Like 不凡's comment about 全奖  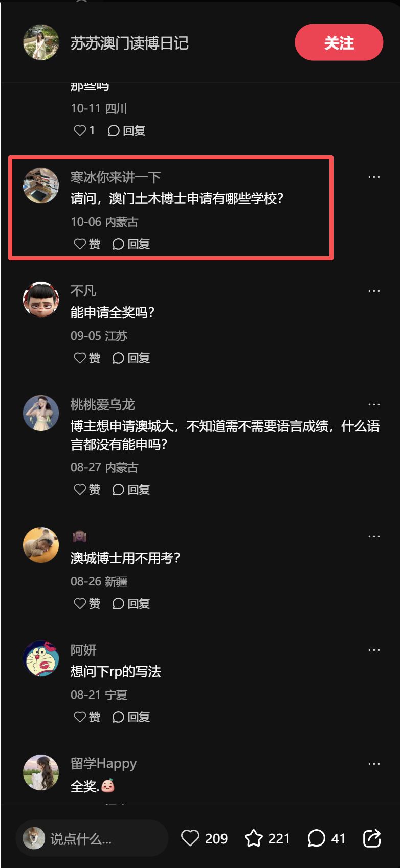point(87,358)
